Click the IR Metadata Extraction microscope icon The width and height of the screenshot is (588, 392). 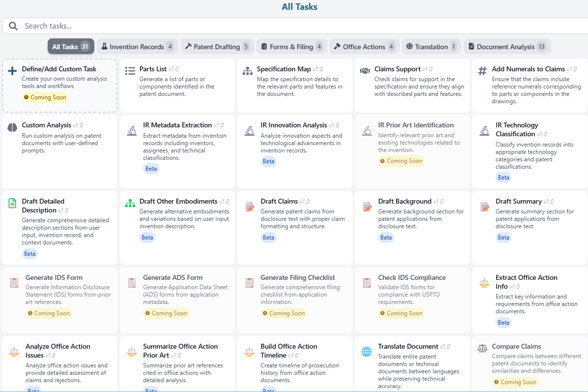pos(131,130)
